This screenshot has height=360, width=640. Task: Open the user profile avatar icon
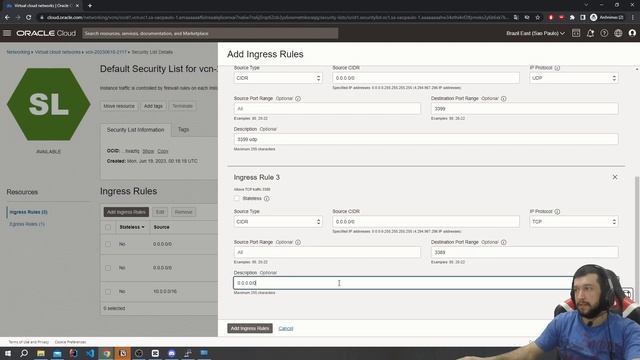(632, 33)
